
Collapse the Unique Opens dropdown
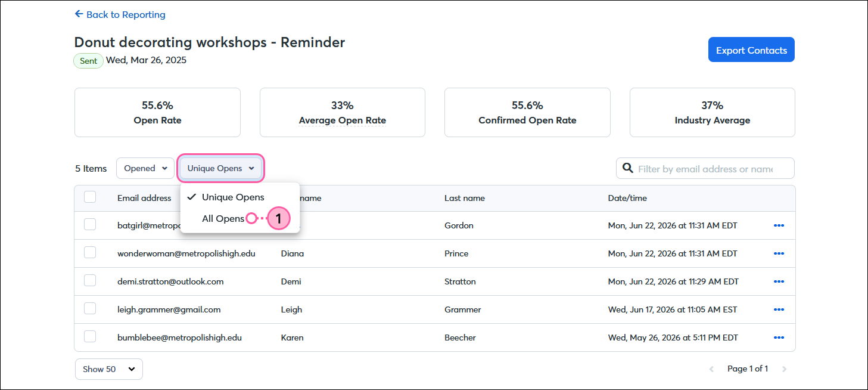click(221, 168)
